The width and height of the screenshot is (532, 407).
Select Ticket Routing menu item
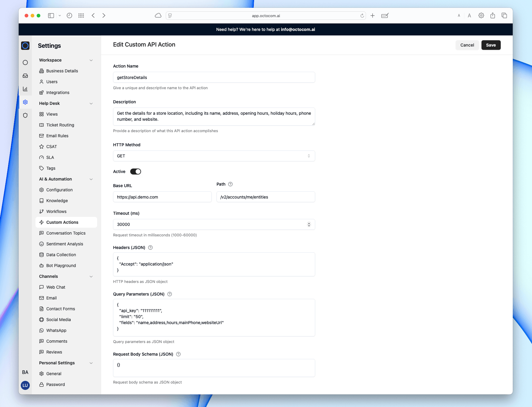[x=60, y=125]
